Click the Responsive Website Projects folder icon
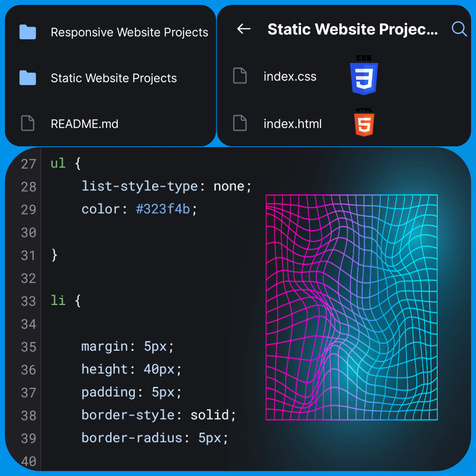 click(27, 32)
